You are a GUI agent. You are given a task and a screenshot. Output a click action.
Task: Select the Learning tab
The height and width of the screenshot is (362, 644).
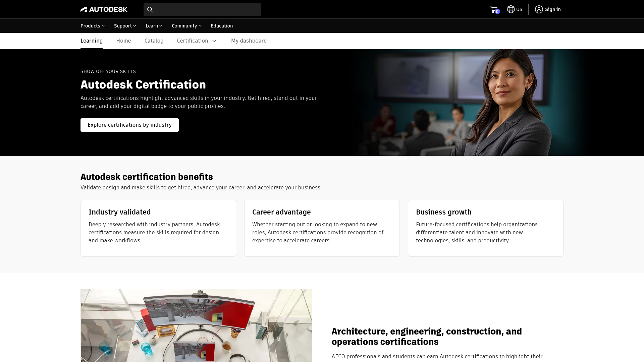tap(92, 41)
